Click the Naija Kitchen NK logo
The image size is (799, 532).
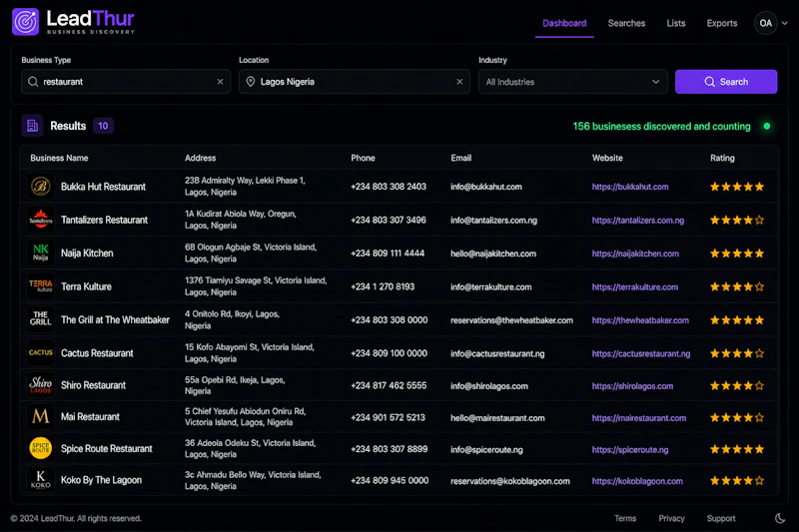[41, 253]
